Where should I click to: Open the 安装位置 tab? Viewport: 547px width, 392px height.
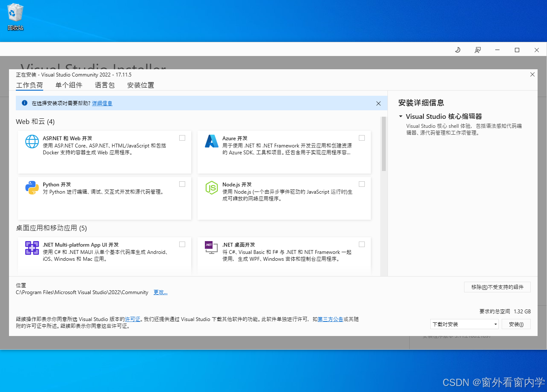[x=141, y=85]
